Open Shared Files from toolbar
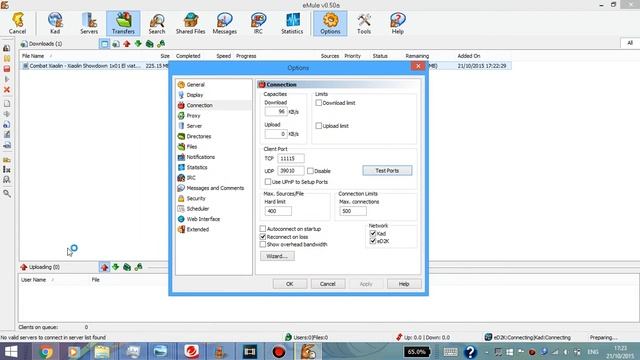The width and height of the screenshot is (640, 360). pos(191,23)
